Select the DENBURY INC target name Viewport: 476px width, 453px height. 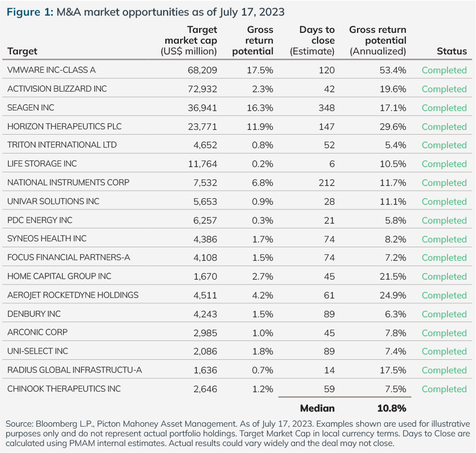point(34,314)
